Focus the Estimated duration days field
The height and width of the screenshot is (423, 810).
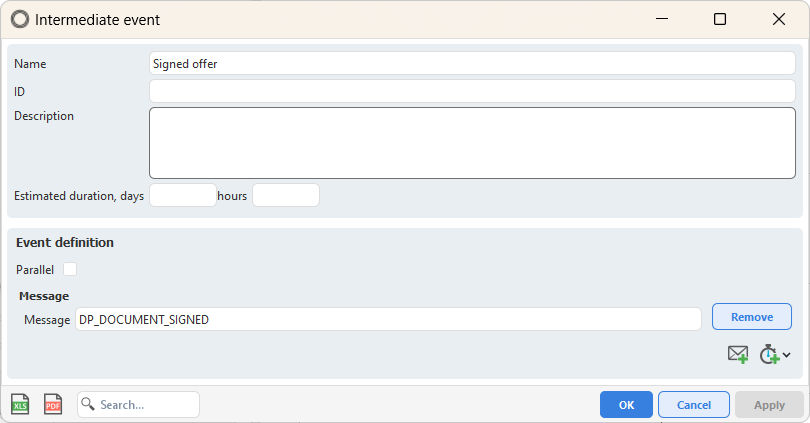click(x=183, y=195)
